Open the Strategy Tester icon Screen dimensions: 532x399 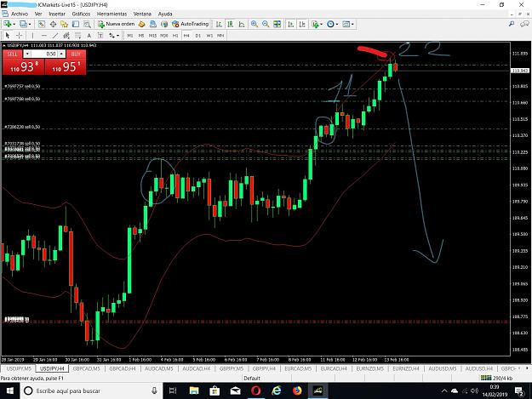pyautogui.click(x=87, y=24)
